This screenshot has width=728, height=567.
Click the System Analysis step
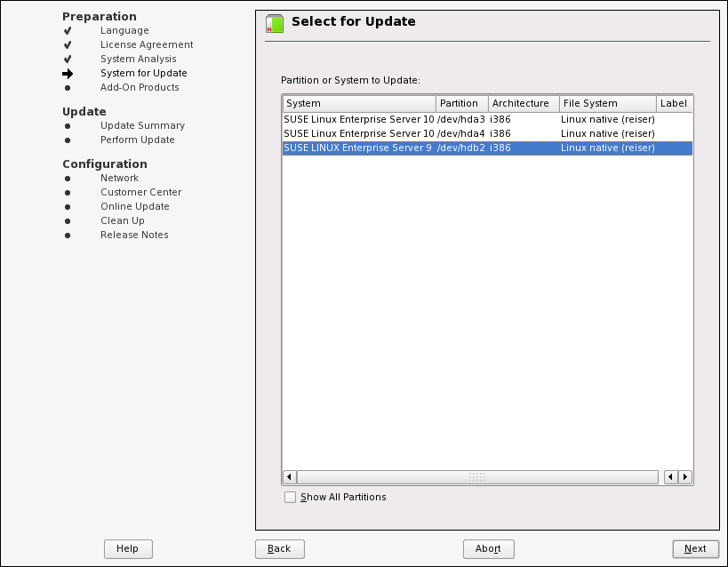[x=139, y=59]
